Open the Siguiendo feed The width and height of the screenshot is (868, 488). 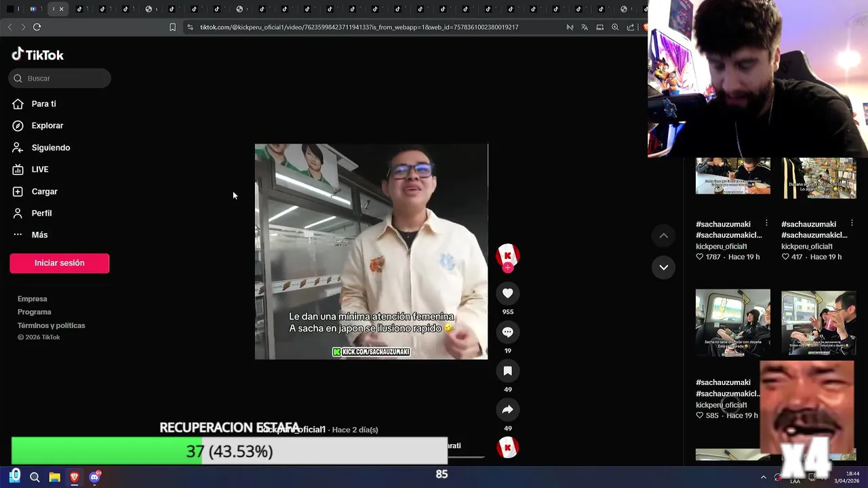50,148
